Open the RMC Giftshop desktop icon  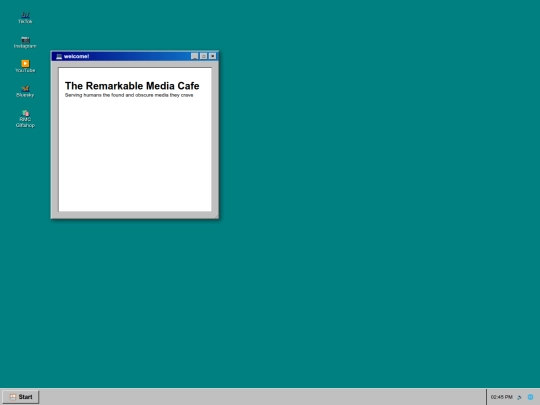point(25,119)
